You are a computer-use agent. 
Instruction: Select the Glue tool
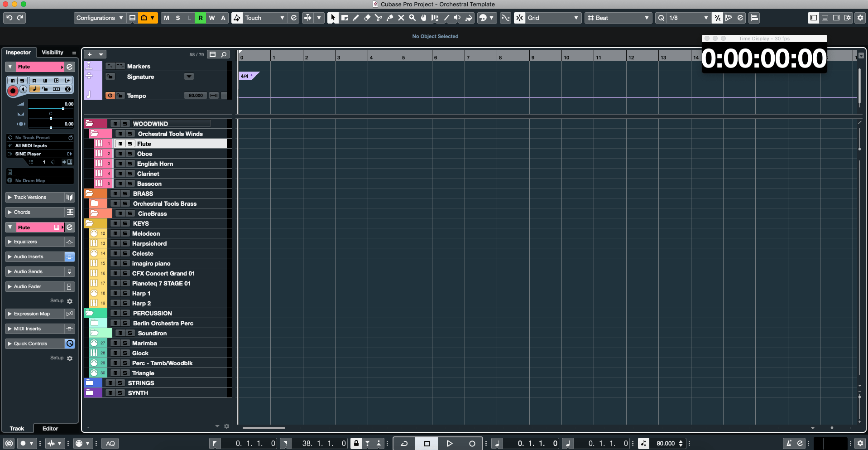[390, 18]
